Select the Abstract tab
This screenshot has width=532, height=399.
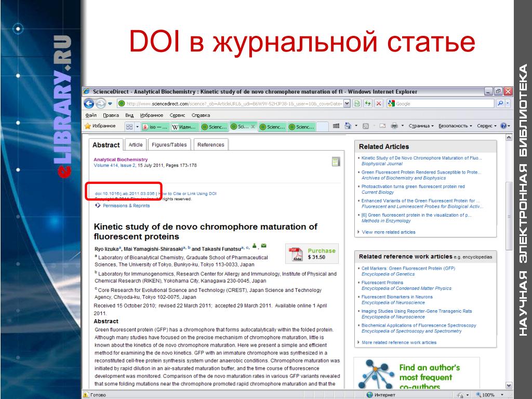[x=106, y=145]
